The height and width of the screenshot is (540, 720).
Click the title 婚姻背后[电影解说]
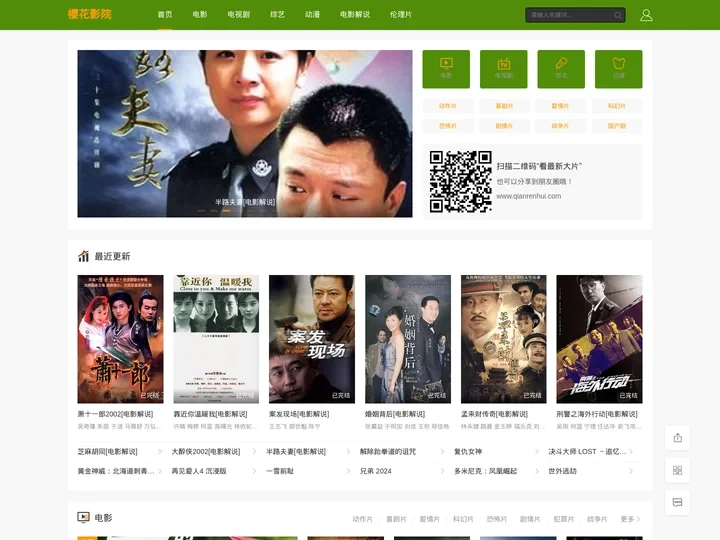pyautogui.click(x=395, y=414)
